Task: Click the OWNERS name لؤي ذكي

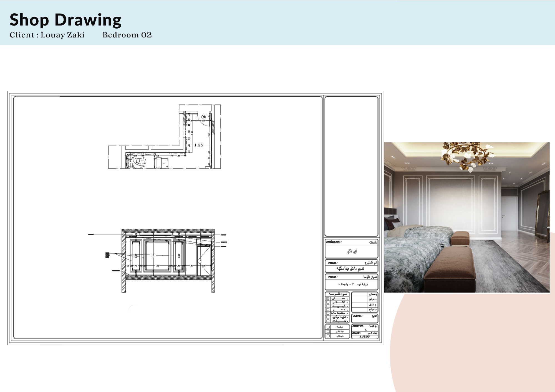Action: pyautogui.click(x=352, y=251)
